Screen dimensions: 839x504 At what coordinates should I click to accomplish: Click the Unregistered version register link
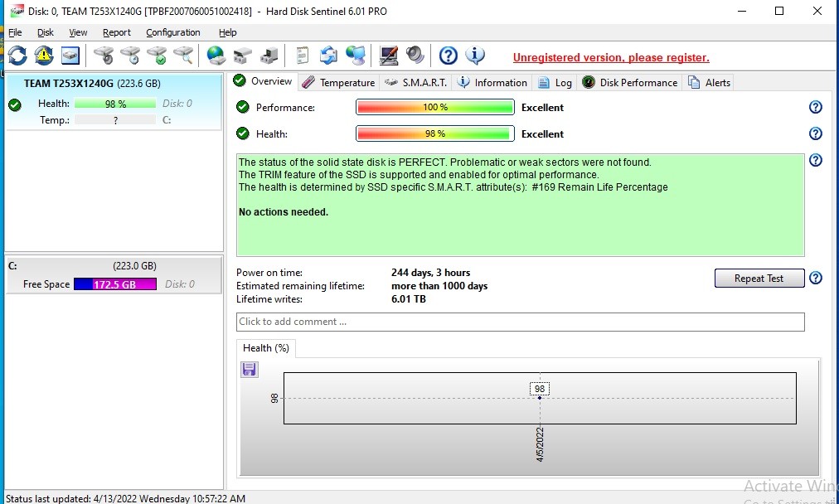point(611,58)
